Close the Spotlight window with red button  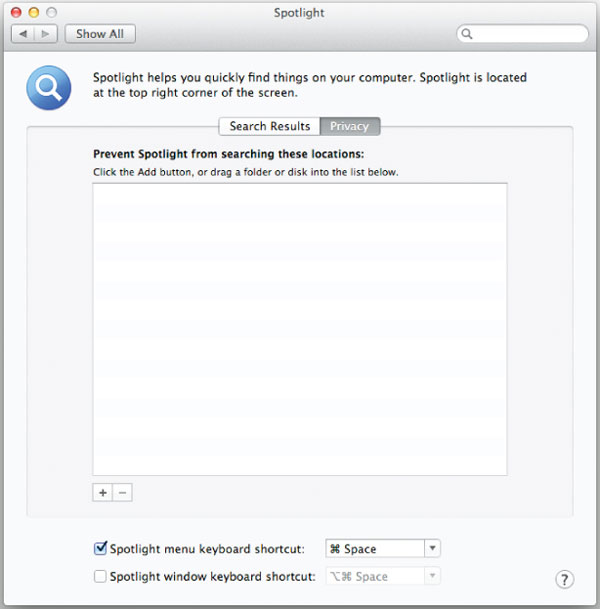tap(16, 12)
